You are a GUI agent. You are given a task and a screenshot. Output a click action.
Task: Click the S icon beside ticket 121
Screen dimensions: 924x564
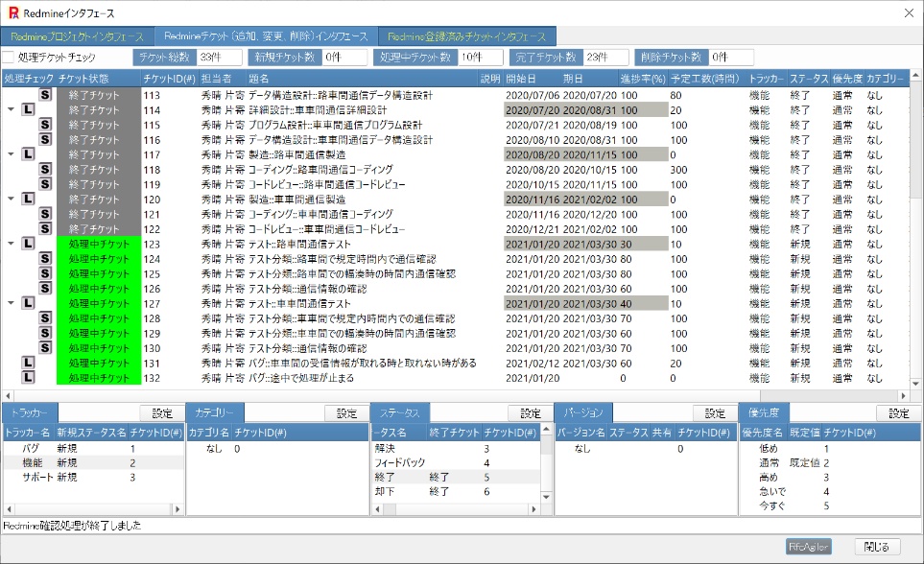[x=45, y=213]
